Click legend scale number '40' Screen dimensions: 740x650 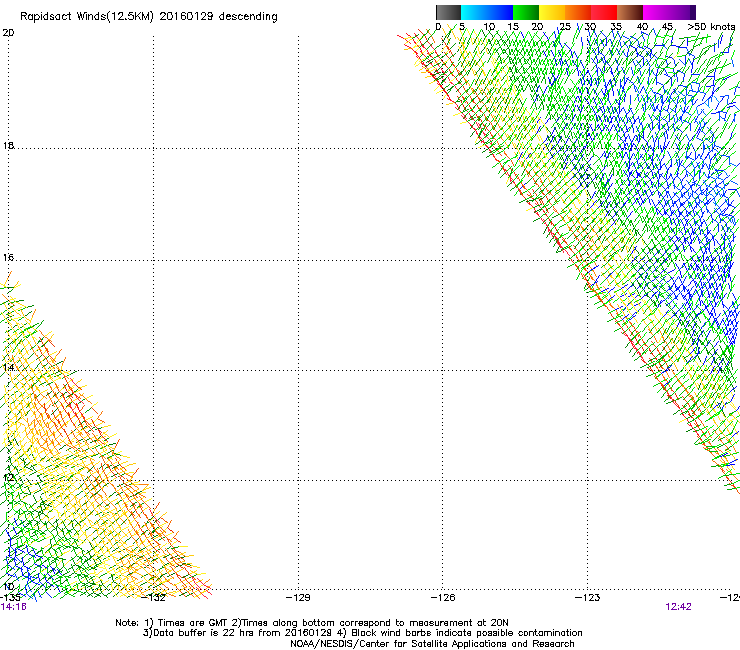(642, 27)
